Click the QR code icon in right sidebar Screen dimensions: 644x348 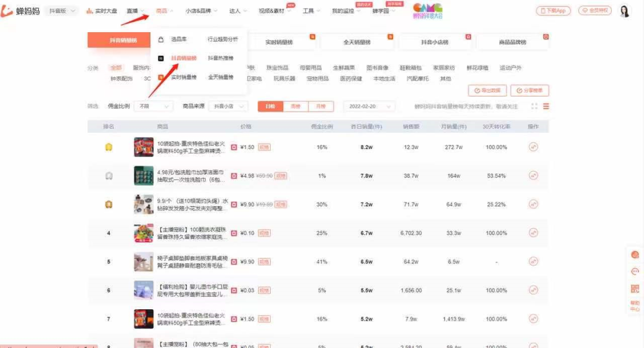pyautogui.click(x=635, y=288)
